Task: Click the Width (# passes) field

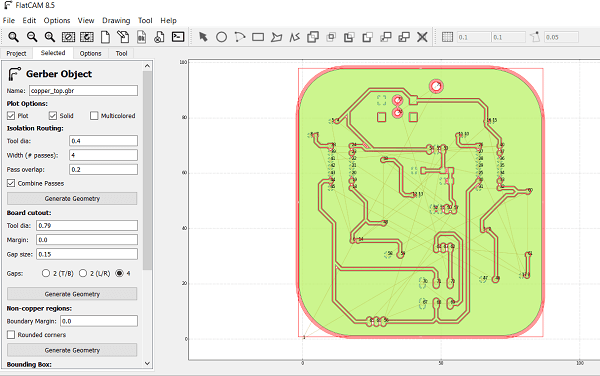Action: (x=103, y=155)
